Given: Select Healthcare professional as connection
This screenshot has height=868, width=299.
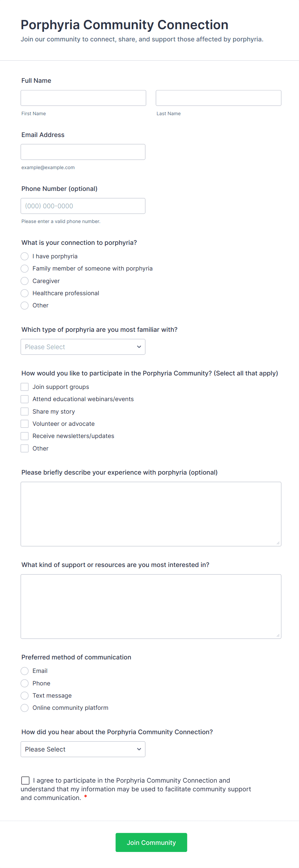Looking at the screenshot, I should [25, 293].
